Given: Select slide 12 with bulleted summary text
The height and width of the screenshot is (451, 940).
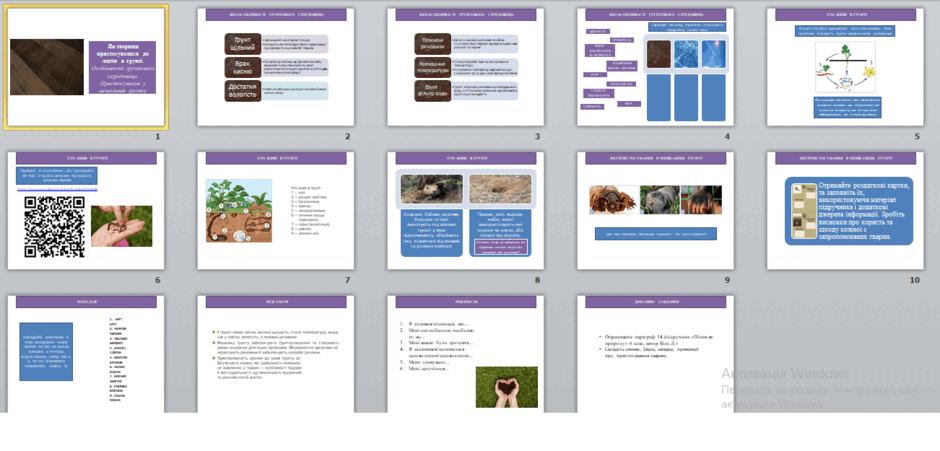Looking at the screenshot, I should coord(276,353).
